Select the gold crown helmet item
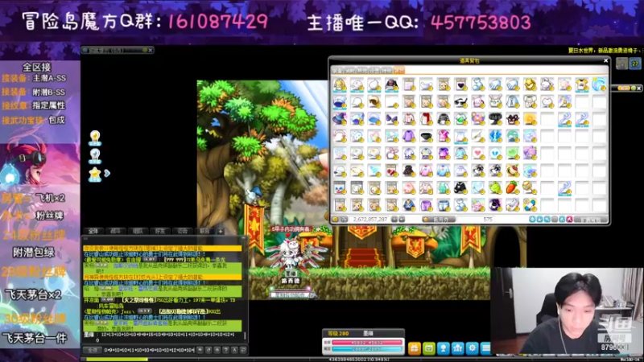The width and height of the screenshot is (644, 362). click(x=530, y=84)
